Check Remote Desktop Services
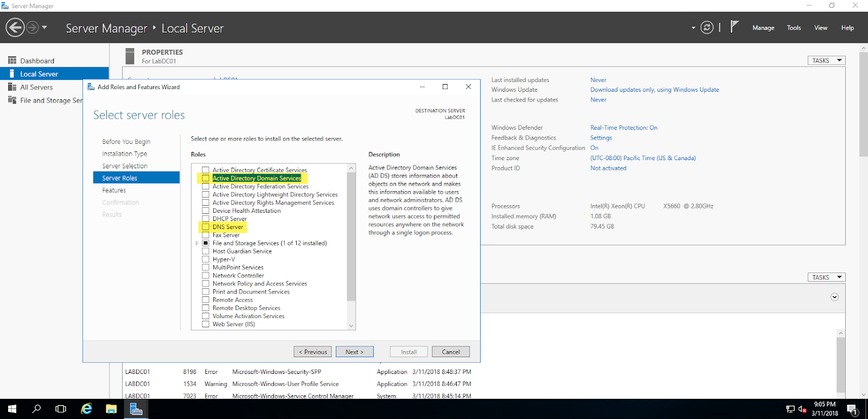Image resolution: width=868 pixels, height=419 pixels. (x=206, y=308)
